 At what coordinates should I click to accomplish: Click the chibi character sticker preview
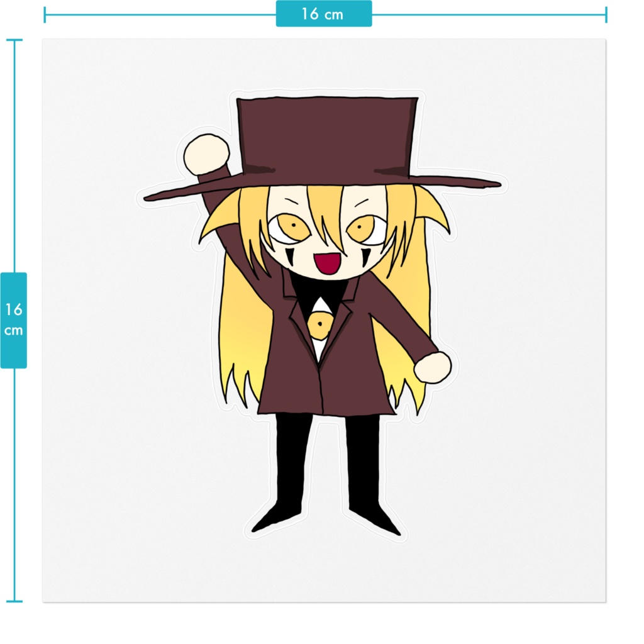[x=321, y=314]
